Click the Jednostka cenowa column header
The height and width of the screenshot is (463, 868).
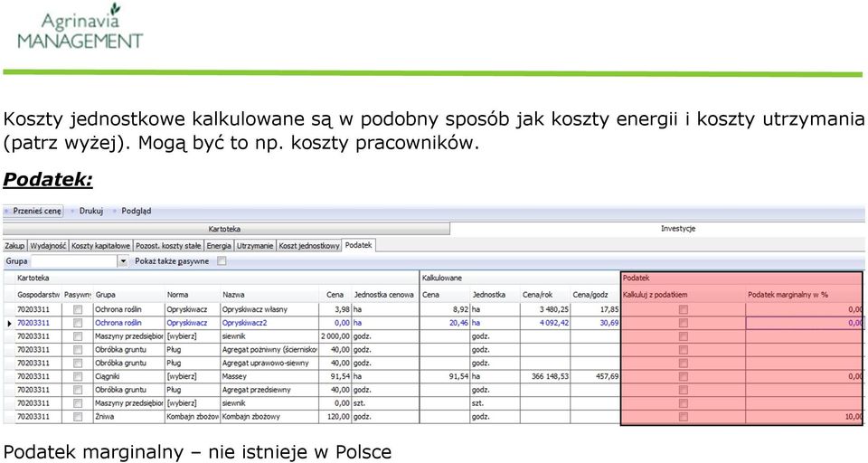385,295
